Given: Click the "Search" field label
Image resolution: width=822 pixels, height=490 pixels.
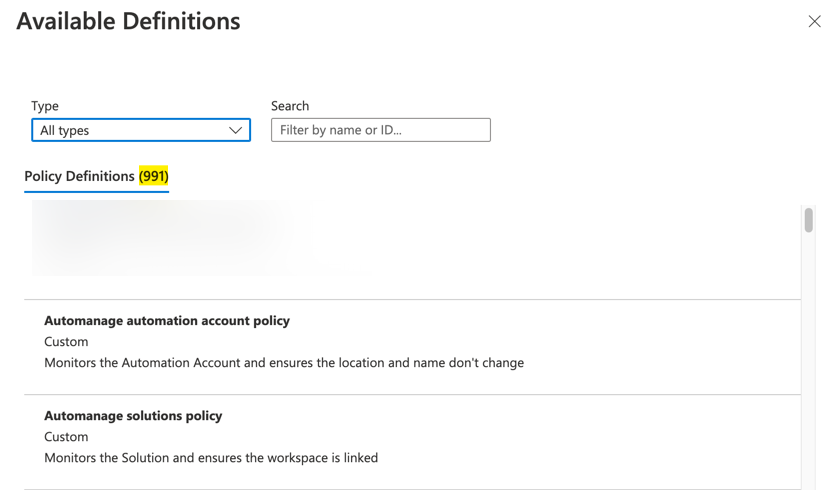Looking at the screenshot, I should pos(290,106).
